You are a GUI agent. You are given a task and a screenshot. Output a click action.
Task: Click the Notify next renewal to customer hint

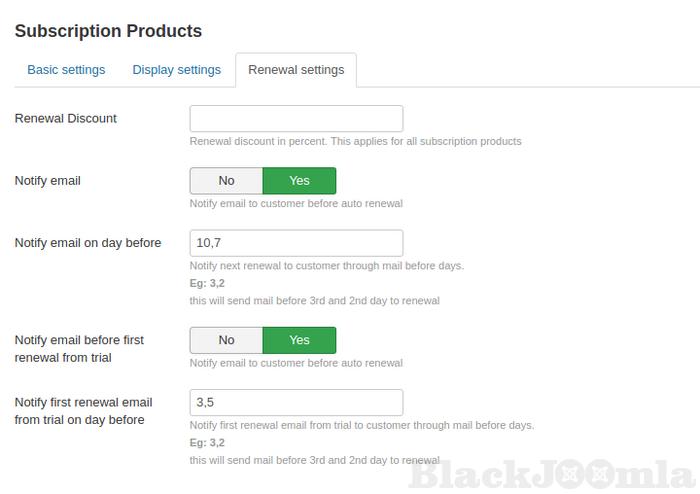point(326,266)
